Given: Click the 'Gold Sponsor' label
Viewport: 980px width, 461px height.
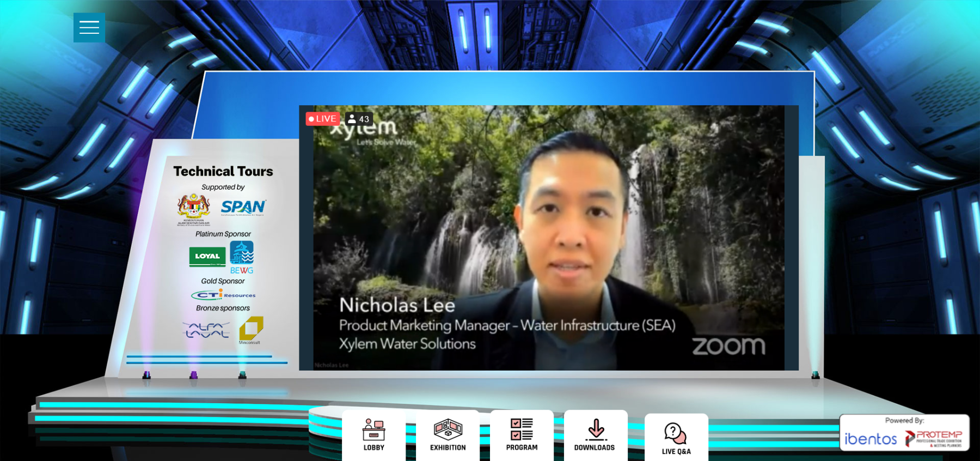Looking at the screenshot, I should point(223,281).
